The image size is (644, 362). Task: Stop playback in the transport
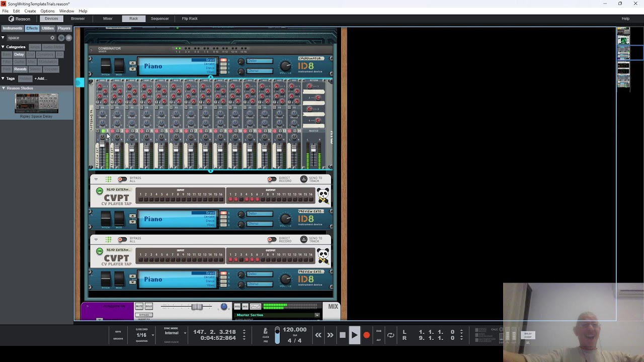click(x=343, y=335)
